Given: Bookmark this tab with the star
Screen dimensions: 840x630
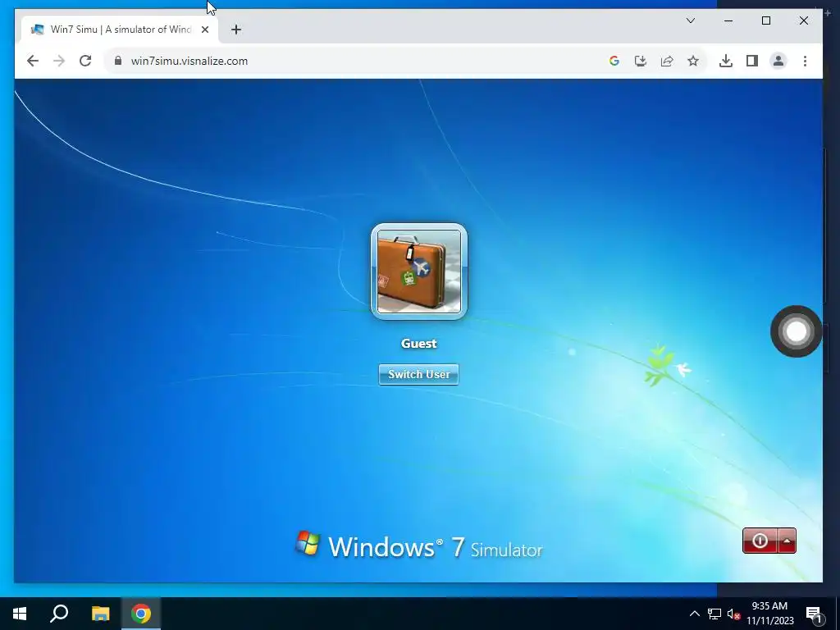Looking at the screenshot, I should (x=693, y=61).
